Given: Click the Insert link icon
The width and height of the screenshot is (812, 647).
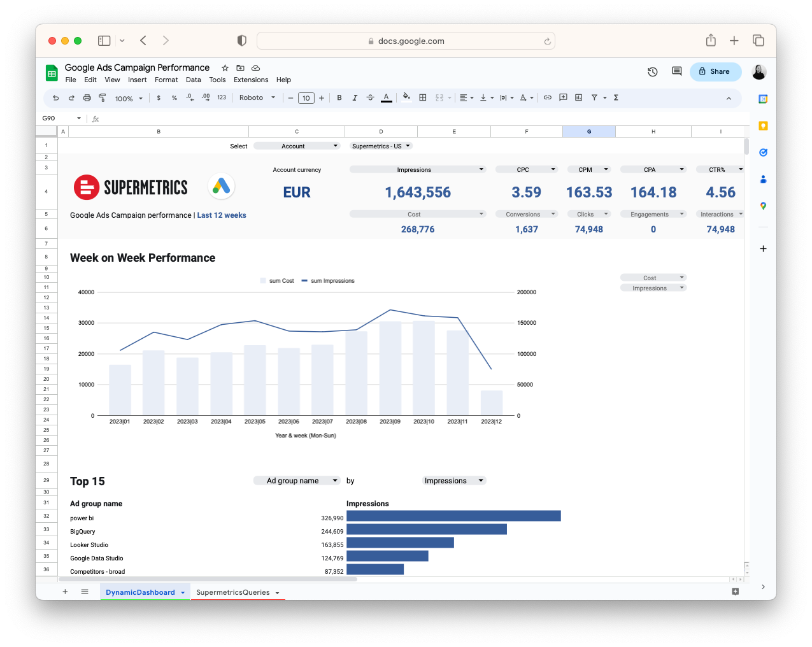Looking at the screenshot, I should [x=547, y=98].
